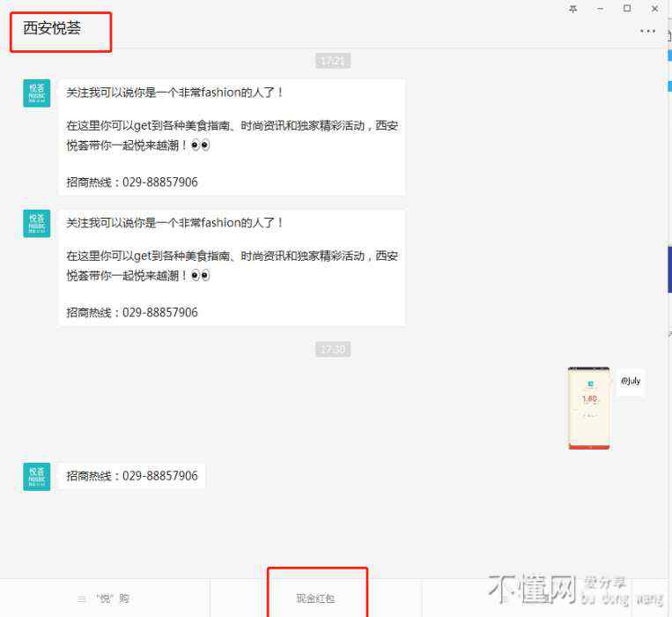Open the sent phone screenshot image
The image size is (672, 617).
588,407
